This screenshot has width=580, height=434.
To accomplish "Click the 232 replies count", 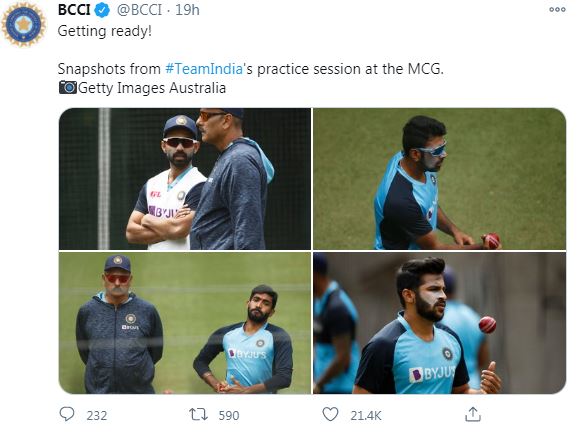I will [x=97, y=416].
